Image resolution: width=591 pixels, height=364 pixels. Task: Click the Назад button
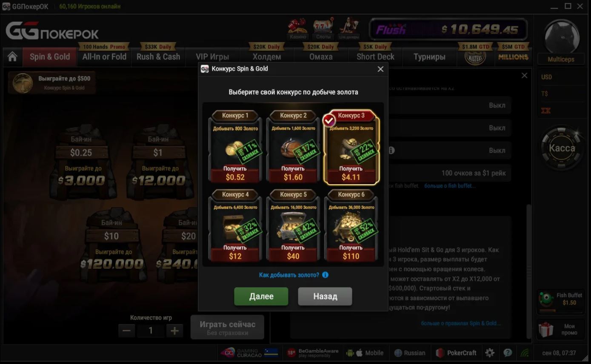click(x=325, y=296)
